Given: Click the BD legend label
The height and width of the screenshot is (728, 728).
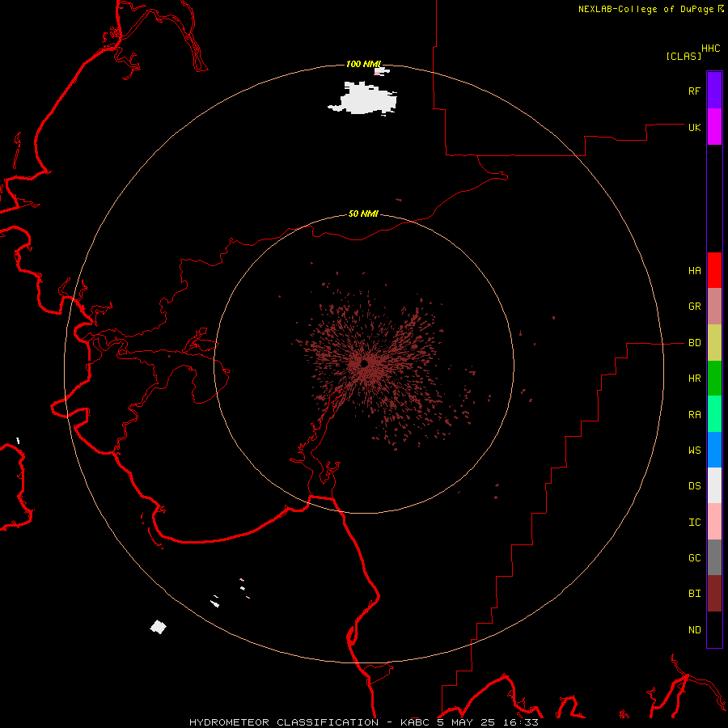Looking at the screenshot, I should pos(694,343).
